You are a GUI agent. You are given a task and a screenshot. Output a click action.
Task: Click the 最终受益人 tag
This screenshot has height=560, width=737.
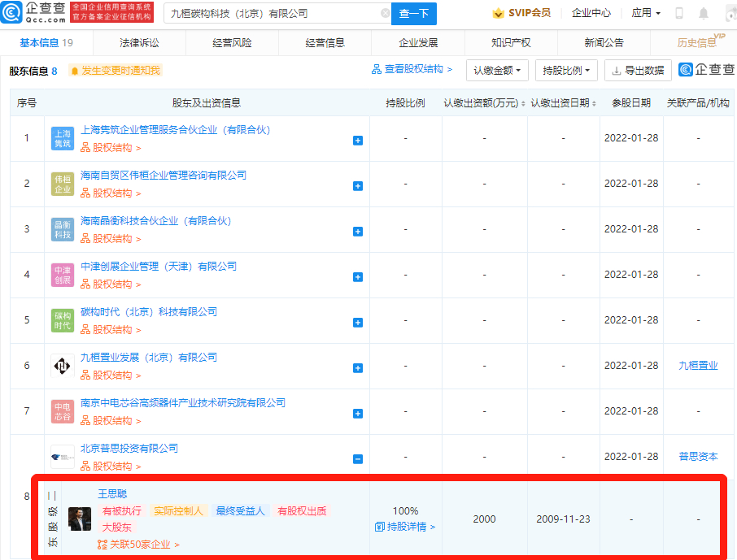[240, 511]
